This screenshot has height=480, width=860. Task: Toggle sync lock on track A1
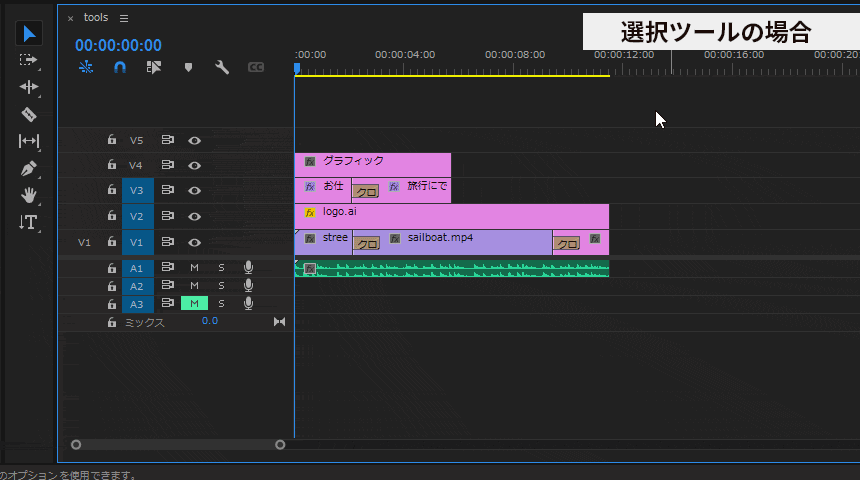[x=167, y=267]
